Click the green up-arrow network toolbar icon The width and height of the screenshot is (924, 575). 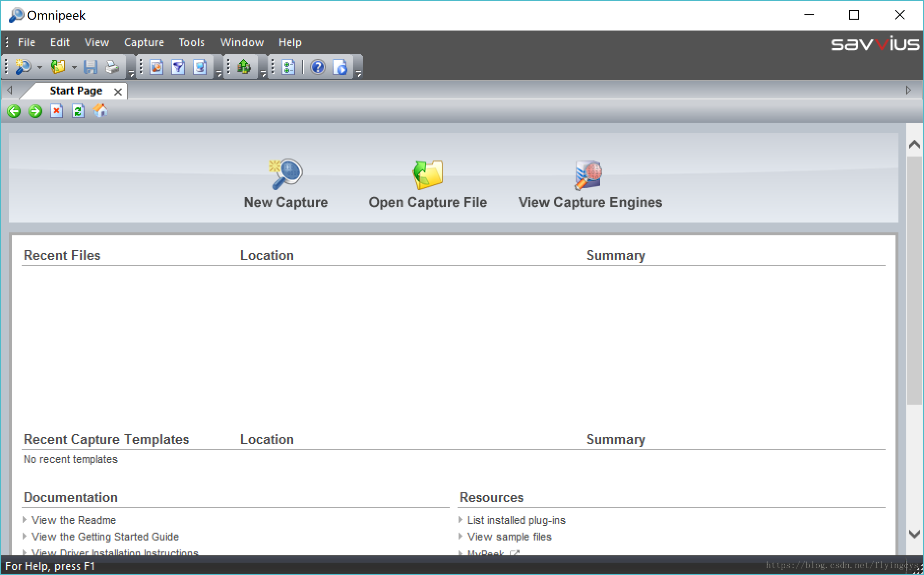(244, 66)
